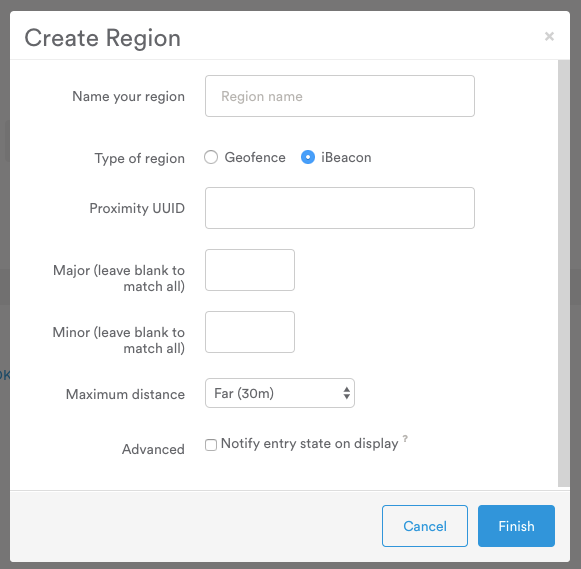The height and width of the screenshot is (569, 581).
Task: Click the dialog's vertical scrollbar
Action: click(564, 273)
